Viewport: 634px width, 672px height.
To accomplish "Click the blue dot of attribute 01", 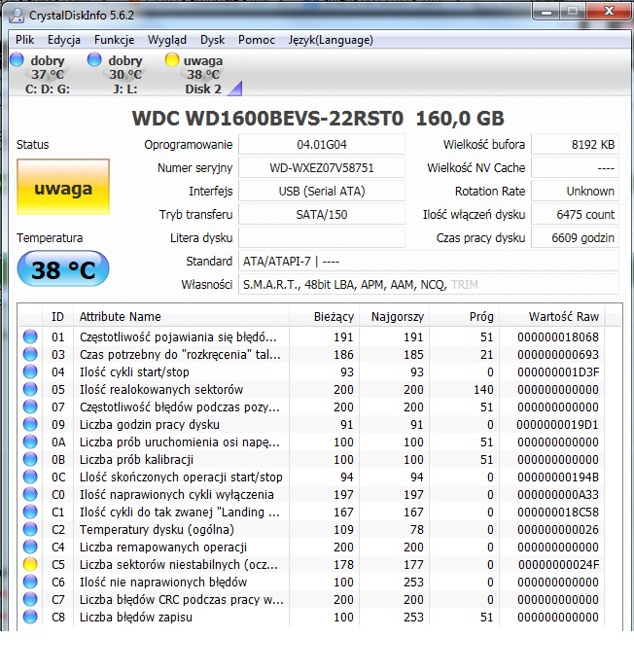I will pos(30,336).
